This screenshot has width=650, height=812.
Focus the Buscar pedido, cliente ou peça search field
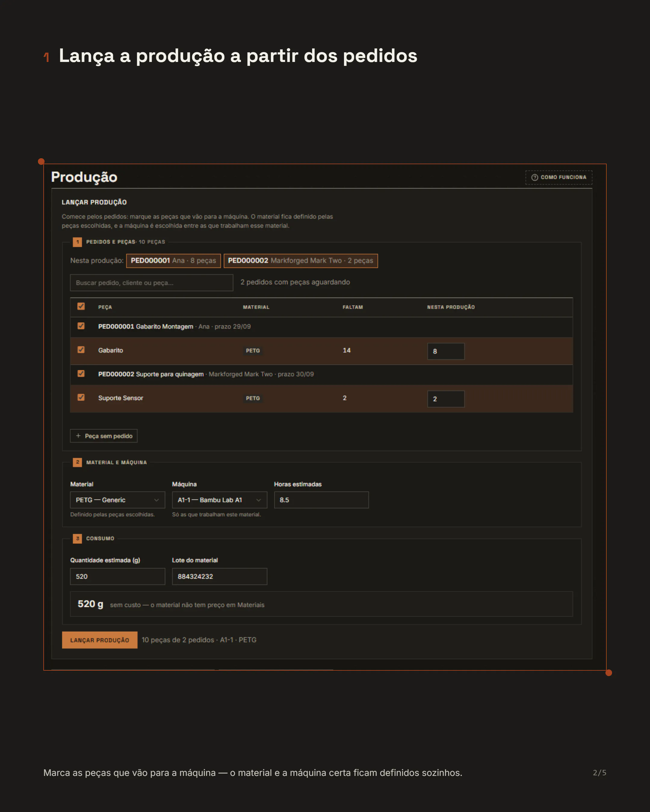[151, 283]
